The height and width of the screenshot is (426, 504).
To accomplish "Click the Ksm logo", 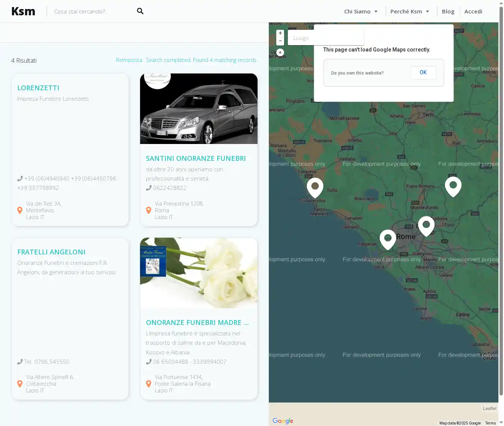I will click(x=23, y=12).
